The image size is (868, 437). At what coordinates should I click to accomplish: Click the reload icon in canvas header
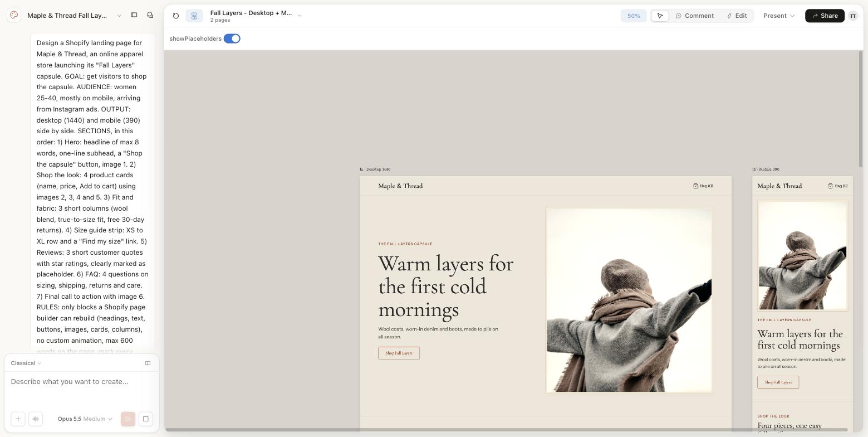(176, 16)
